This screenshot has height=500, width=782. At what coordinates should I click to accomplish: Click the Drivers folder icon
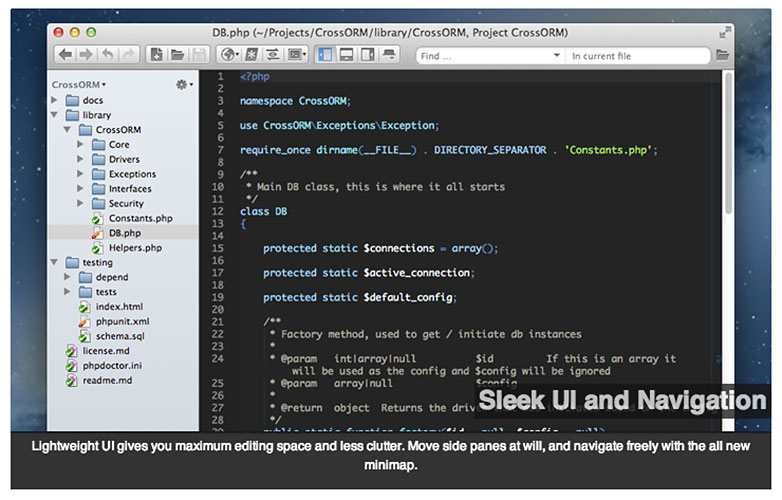(x=98, y=160)
